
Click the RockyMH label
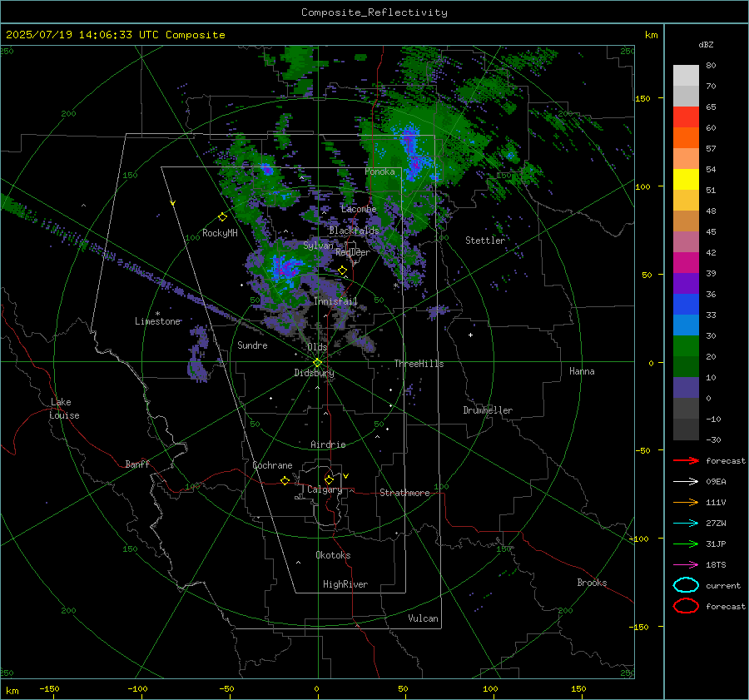tap(220, 233)
